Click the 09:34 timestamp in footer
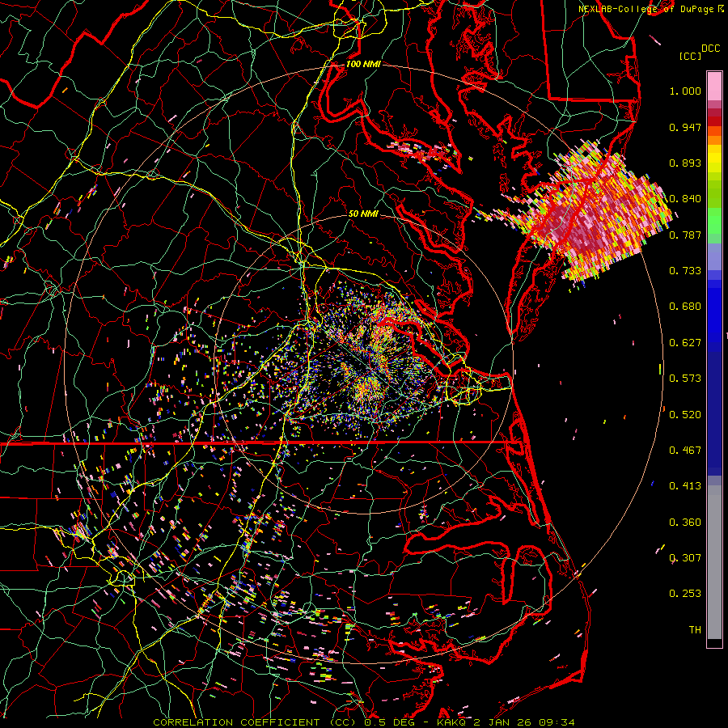The height and width of the screenshot is (728, 728). tap(558, 722)
